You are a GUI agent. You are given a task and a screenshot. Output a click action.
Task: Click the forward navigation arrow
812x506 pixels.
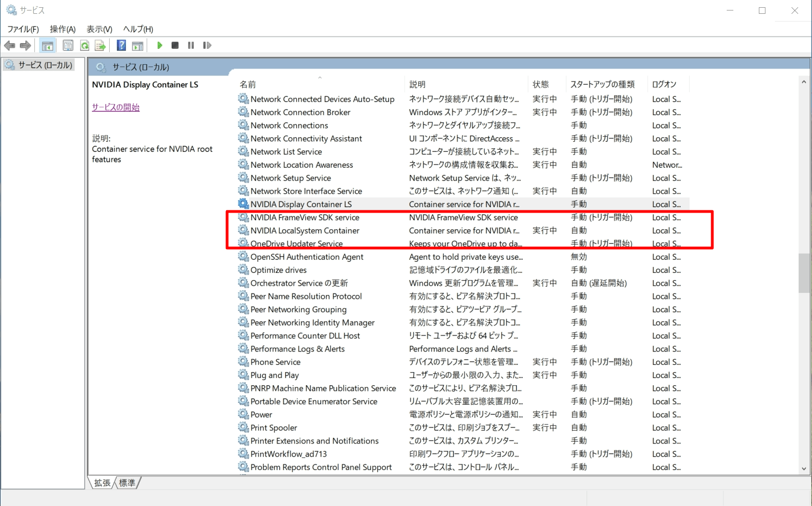[x=25, y=45]
